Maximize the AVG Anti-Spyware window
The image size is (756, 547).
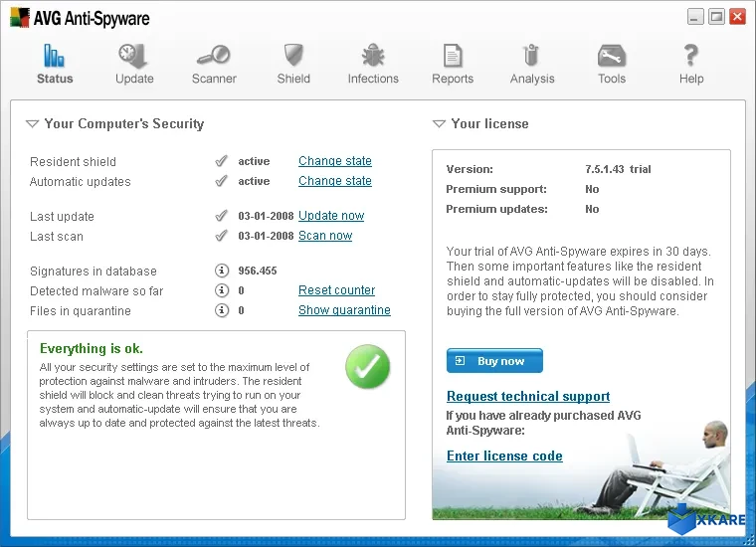(716, 17)
